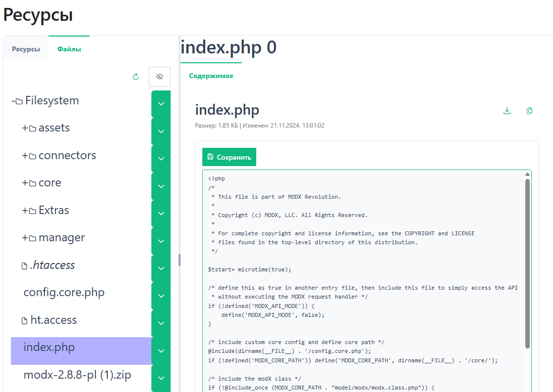The width and height of the screenshot is (553, 392).
Task: Expand the connectors folder
Action: (x=25, y=156)
